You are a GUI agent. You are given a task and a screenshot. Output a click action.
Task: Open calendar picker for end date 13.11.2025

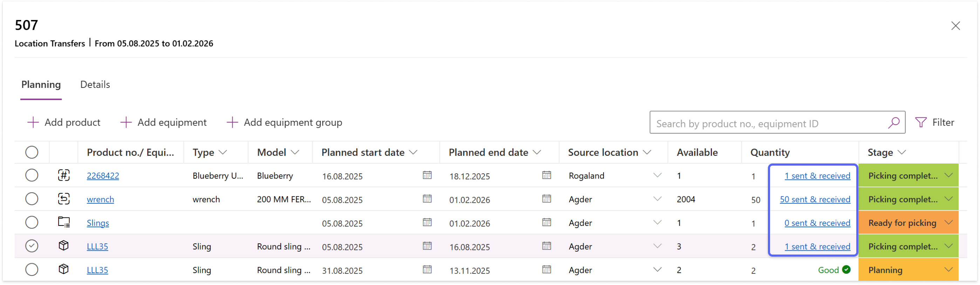coord(546,270)
